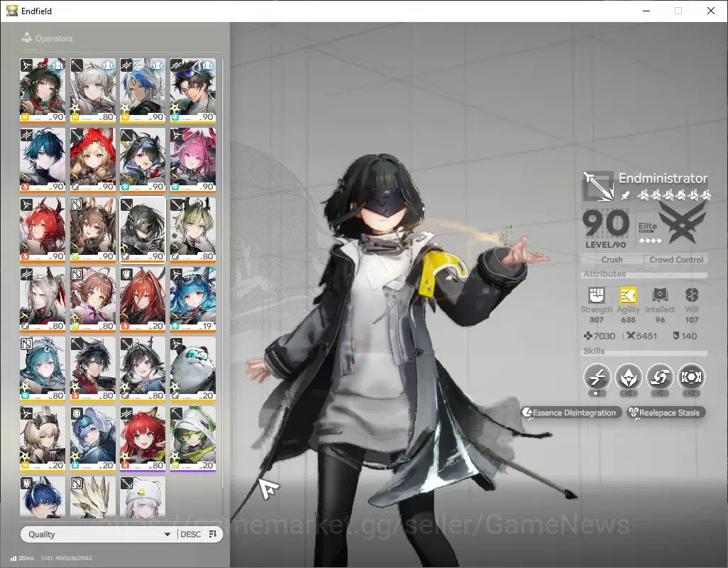Select the Intellect book attribute icon
The width and height of the screenshot is (728, 568).
[x=660, y=295]
